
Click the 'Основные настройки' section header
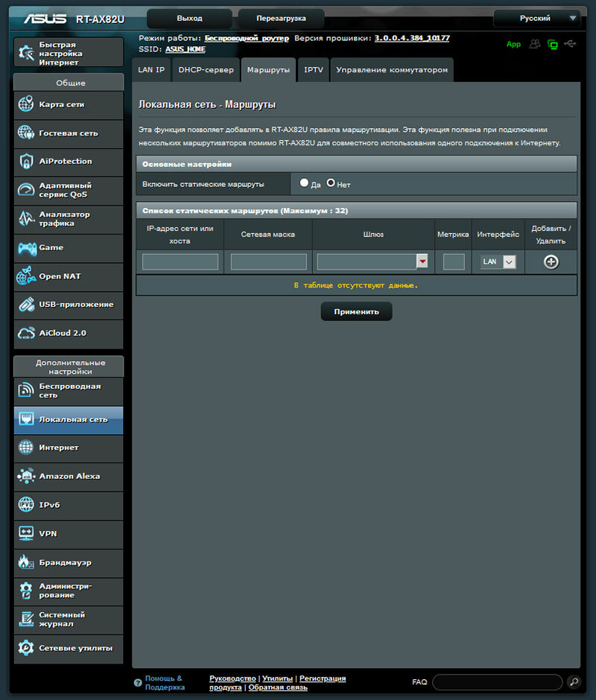point(357,165)
